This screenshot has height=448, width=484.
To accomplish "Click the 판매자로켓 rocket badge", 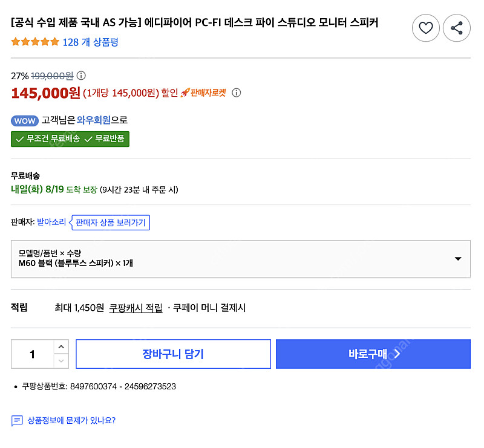I will pyautogui.click(x=206, y=93).
